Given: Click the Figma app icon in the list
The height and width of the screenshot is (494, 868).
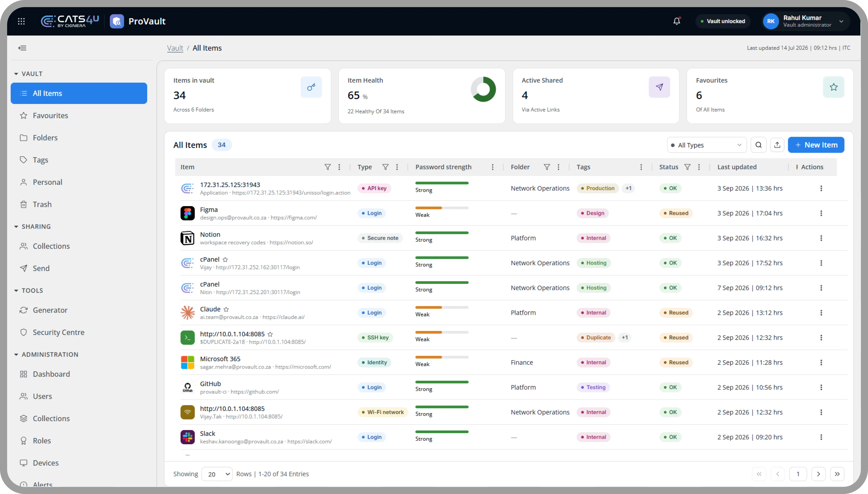Looking at the screenshot, I should [x=187, y=213].
